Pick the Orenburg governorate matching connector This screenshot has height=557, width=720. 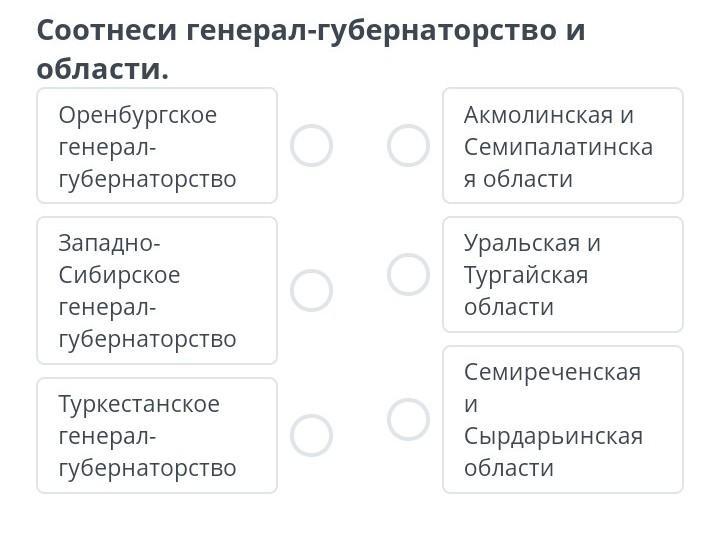click(311, 145)
